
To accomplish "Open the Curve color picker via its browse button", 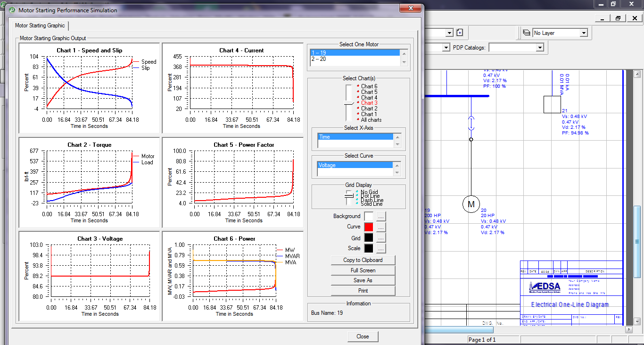I will tap(382, 227).
